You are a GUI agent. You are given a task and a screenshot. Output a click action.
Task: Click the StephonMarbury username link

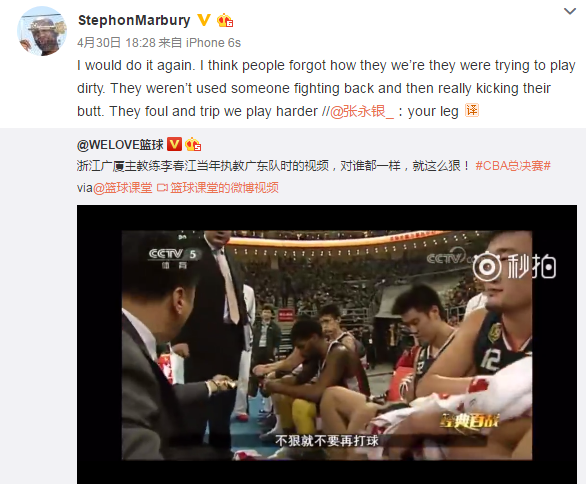coord(134,20)
